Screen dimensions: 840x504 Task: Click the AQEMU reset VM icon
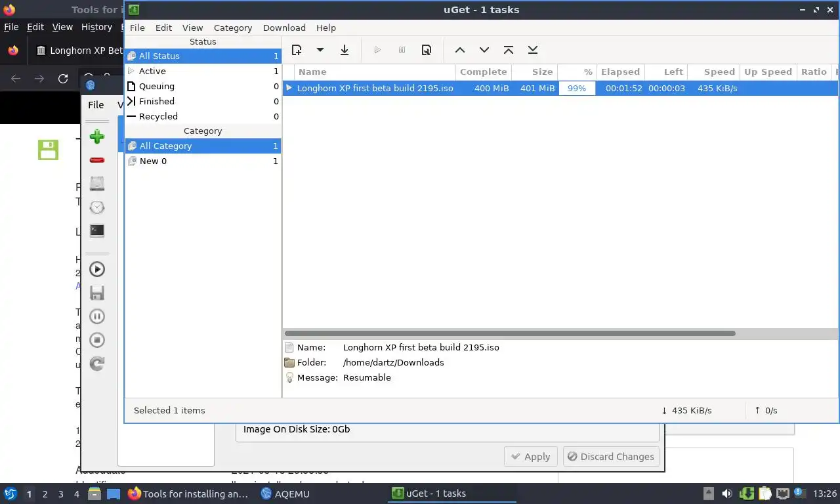pyautogui.click(x=97, y=364)
